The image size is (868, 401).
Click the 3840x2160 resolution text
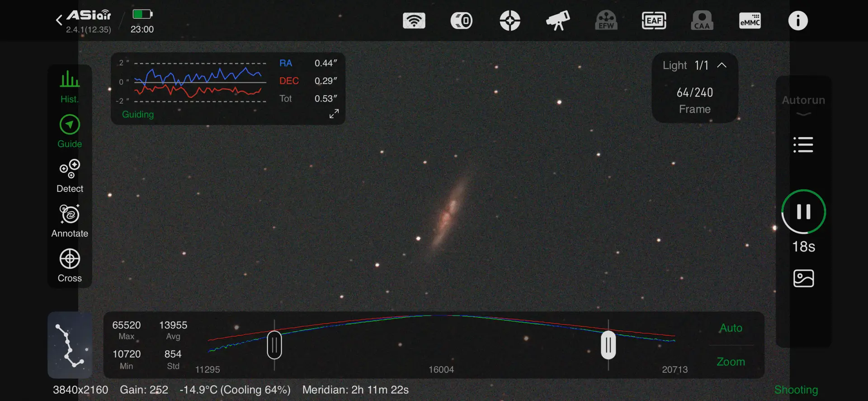pos(80,390)
